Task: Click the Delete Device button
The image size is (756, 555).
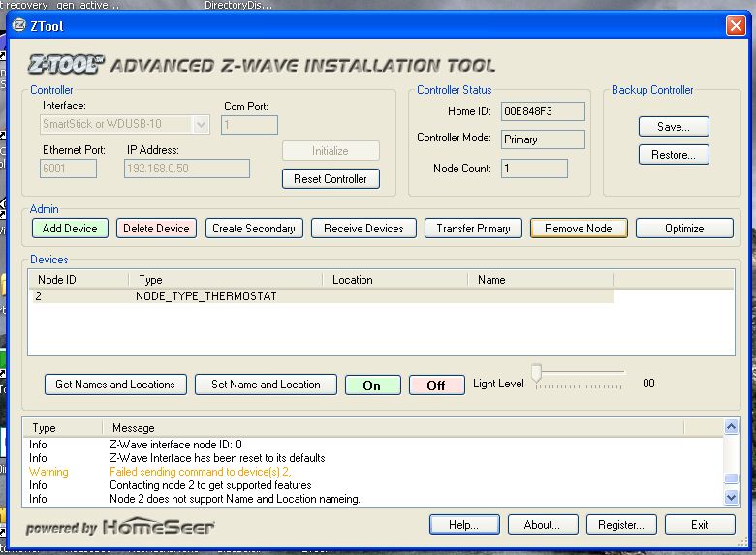Action: (x=156, y=229)
